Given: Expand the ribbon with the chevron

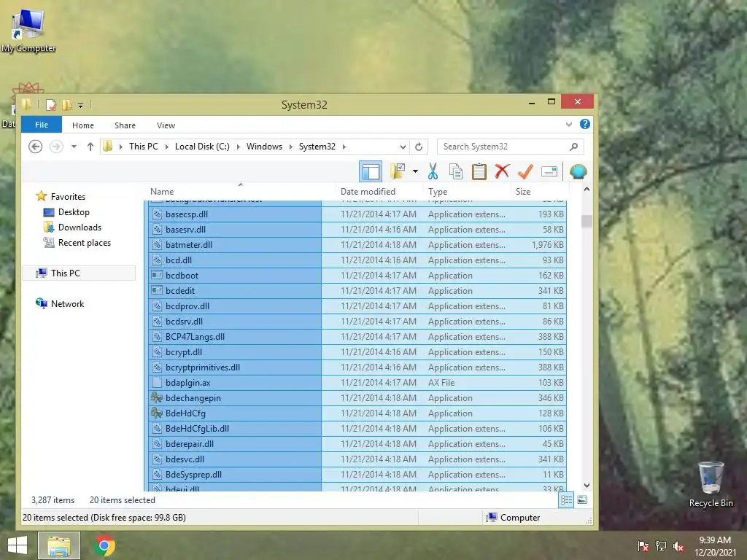Looking at the screenshot, I should coord(569,124).
